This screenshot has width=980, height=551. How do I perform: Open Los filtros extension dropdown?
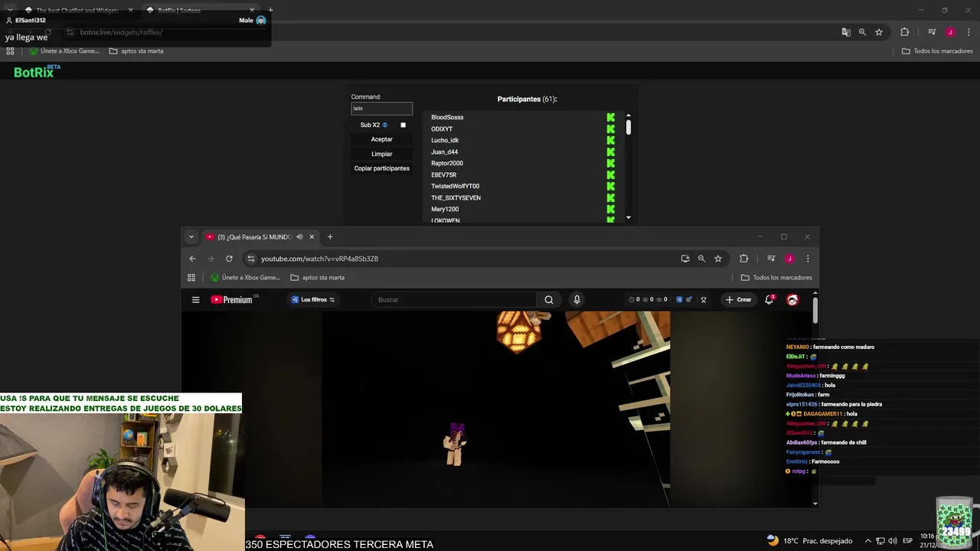[313, 300]
